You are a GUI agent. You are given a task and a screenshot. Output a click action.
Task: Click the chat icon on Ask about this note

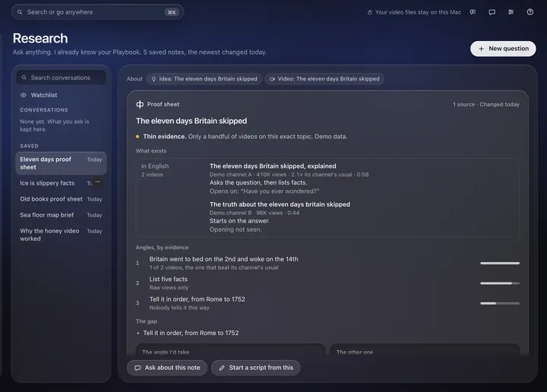(138, 368)
